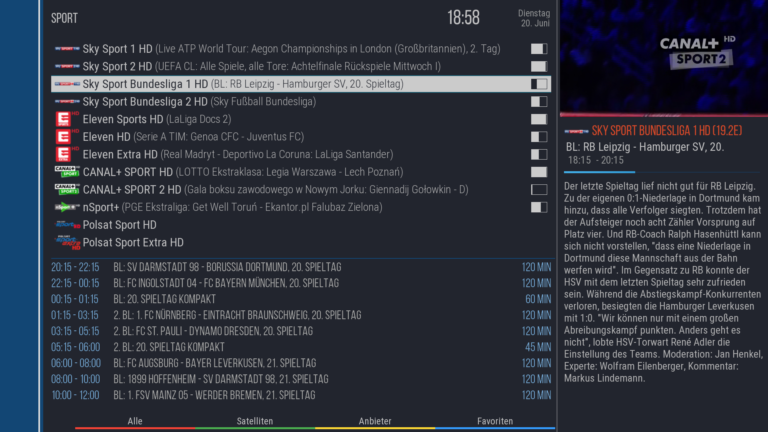Click the Sky Sport Bundesliga 2 HD logo
This screenshot has width=768, height=432.
pyautogui.click(x=67, y=102)
